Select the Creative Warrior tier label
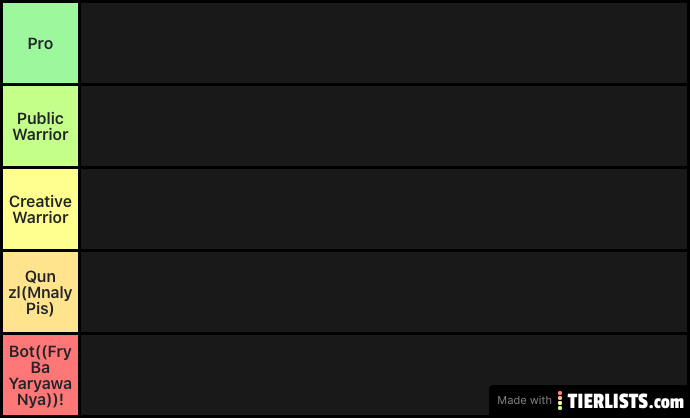The height and width of the screenshot is (419, 690). pyautogui.click(x=40, y=209)
